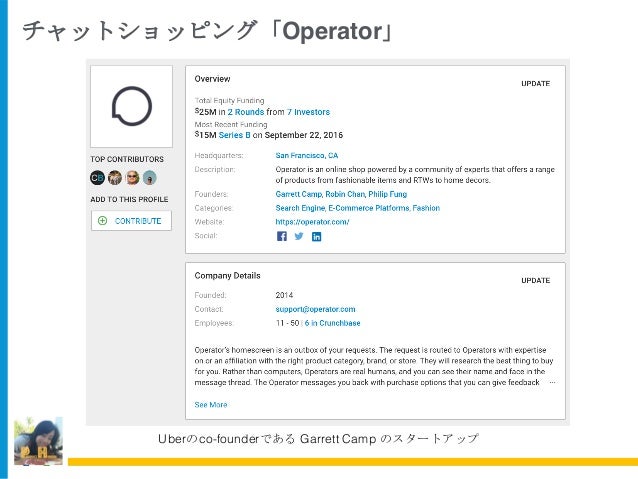Click the slide title containing Operator
Viewport: 638px width, 479px height.
tap(208, 31)
